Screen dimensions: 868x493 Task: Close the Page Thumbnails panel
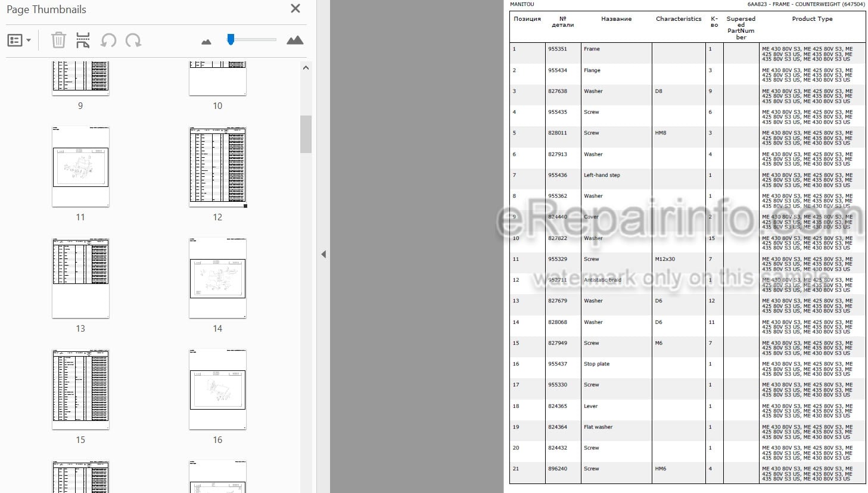pos(295,9)
